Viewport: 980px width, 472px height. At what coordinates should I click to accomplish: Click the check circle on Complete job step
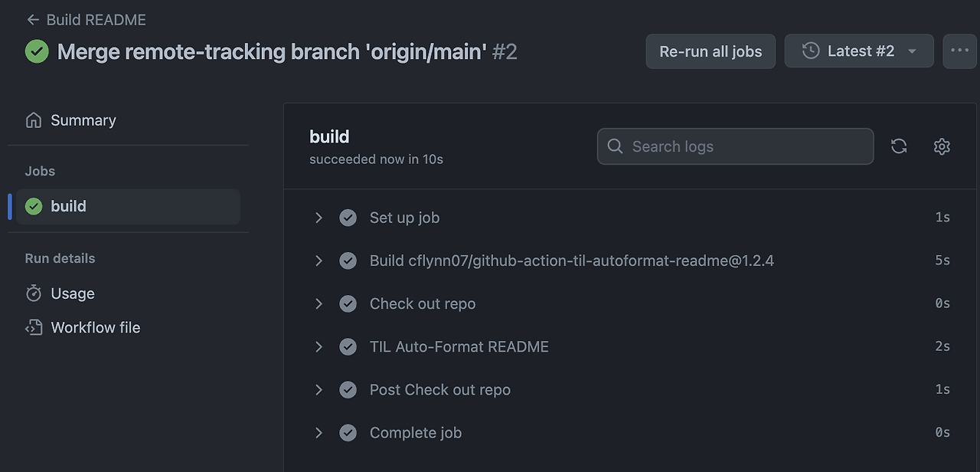pos(348,432)
